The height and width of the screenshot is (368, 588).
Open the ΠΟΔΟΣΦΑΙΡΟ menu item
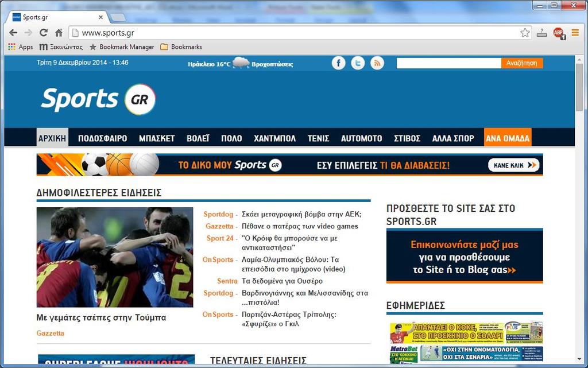pos(102,138)
